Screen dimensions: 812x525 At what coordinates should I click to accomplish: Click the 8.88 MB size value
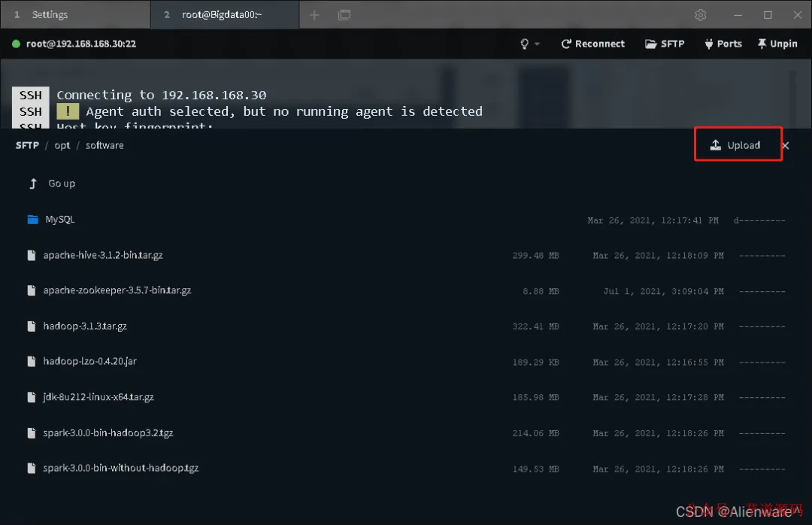tap(541, 291)
